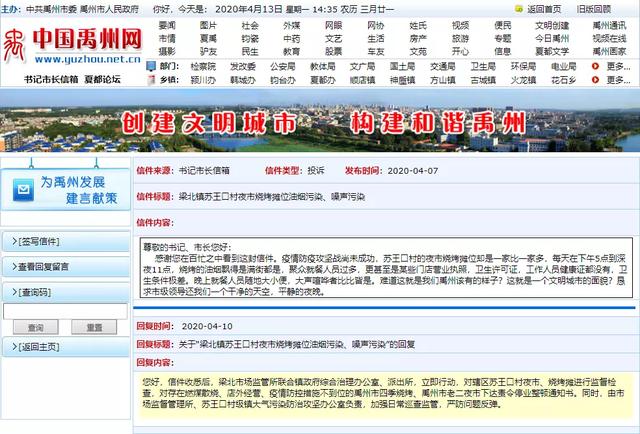Open the 旅游 navigation link

(460, 39)
